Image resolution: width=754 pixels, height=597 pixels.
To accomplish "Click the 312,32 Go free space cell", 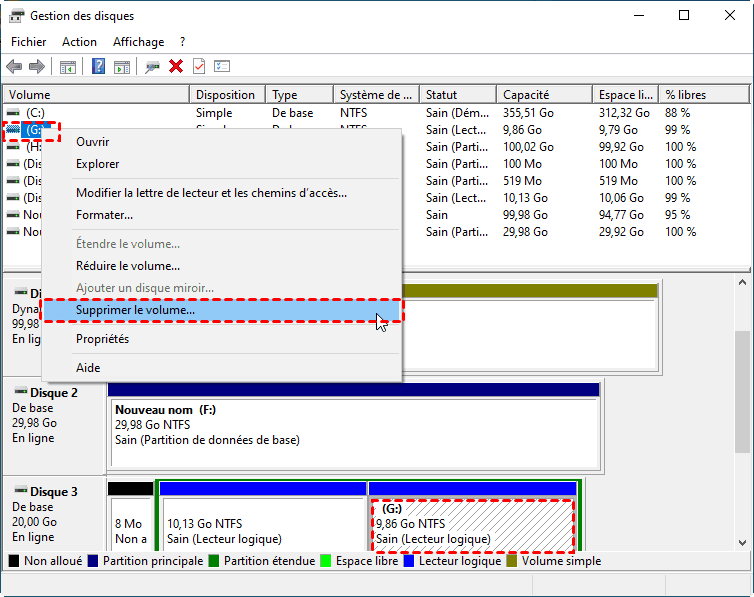I will 624,113.
